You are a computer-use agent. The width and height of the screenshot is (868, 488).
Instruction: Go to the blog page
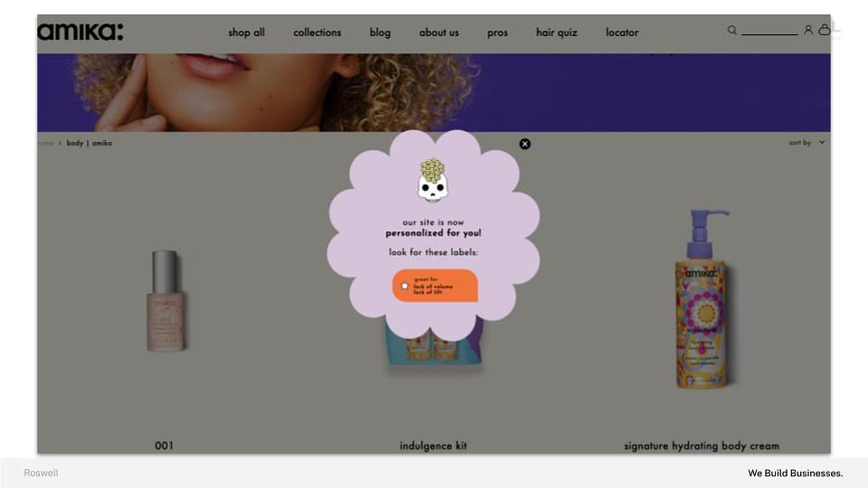point(380,33)
